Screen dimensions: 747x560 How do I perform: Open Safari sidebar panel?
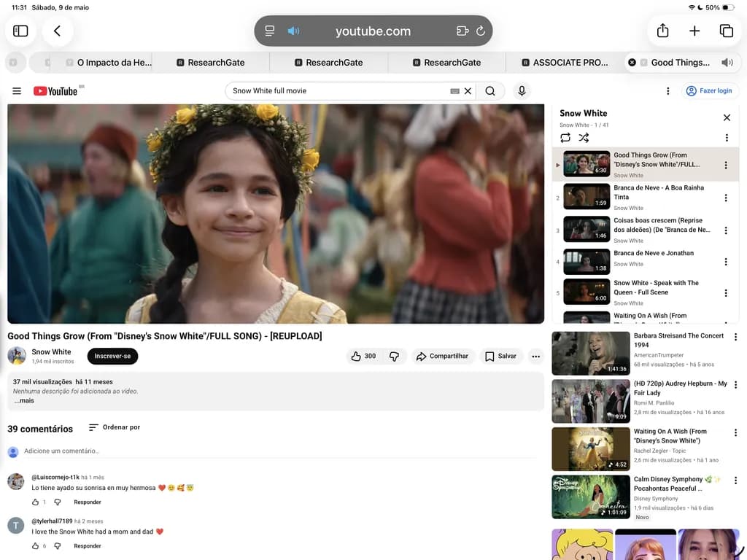pos(20,31)
